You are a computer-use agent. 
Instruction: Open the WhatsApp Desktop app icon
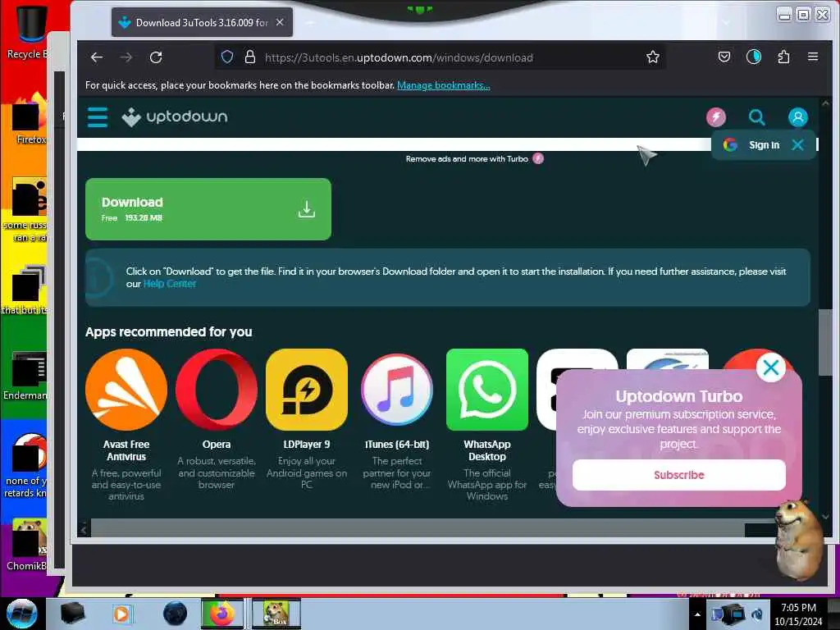pos(487,390)
